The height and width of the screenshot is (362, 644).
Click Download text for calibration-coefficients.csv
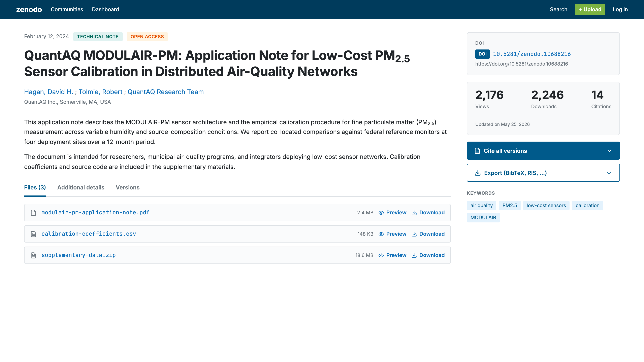pyautogui.click(x=432, y=234)
